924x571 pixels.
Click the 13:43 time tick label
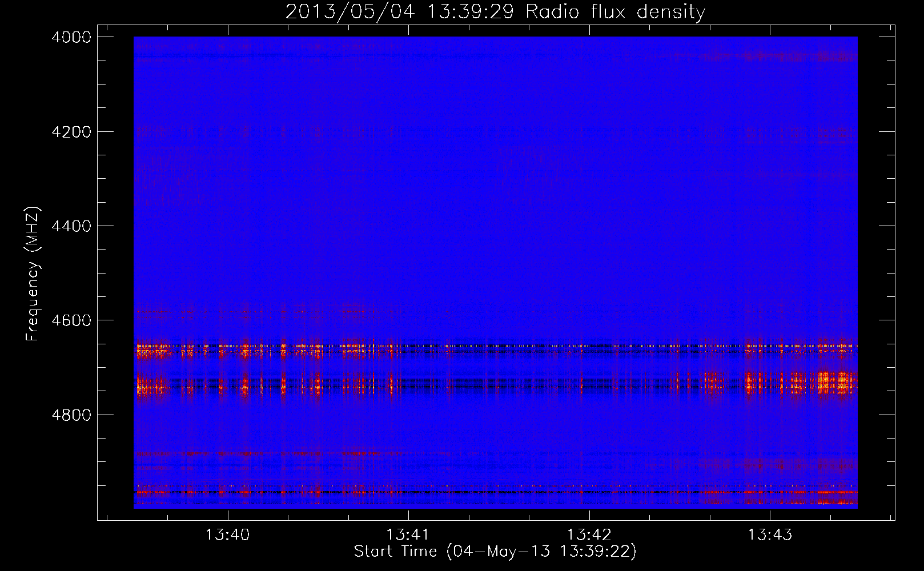pyautogui.click(x=770, y=535)
